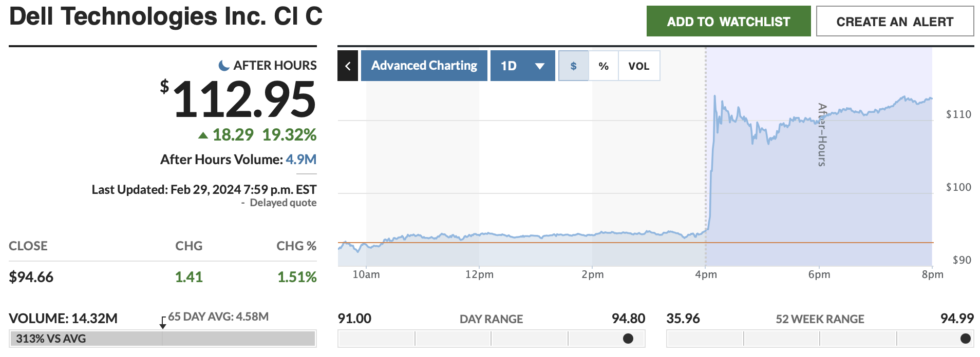Click the 52 week range position dot

965,339
